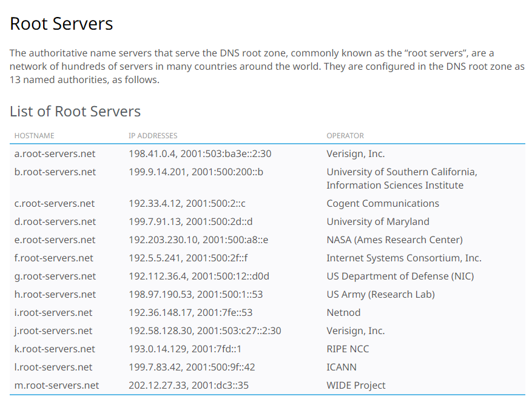Click IP addresses for e.root-servers.net
Viewport: 532px width, 402px height.
pyautogui.click(x=198, y=240)
